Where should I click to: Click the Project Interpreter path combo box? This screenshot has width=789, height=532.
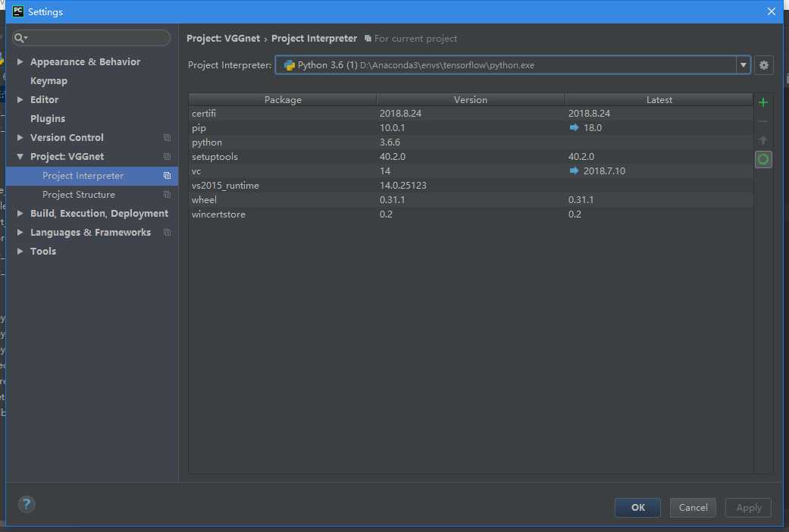click(x=513, y=65)
